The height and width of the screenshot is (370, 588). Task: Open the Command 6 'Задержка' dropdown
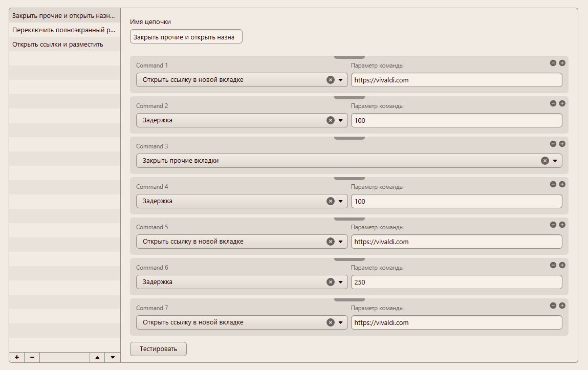340,282
